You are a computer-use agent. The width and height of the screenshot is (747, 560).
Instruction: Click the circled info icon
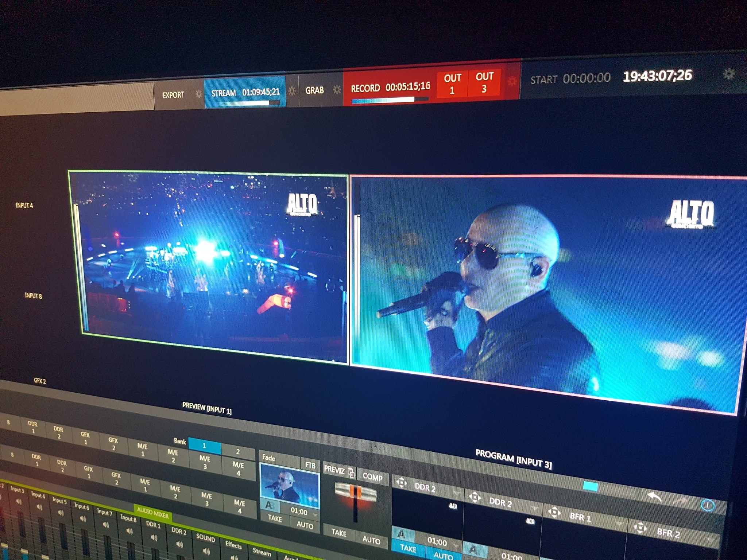[707, 505]
